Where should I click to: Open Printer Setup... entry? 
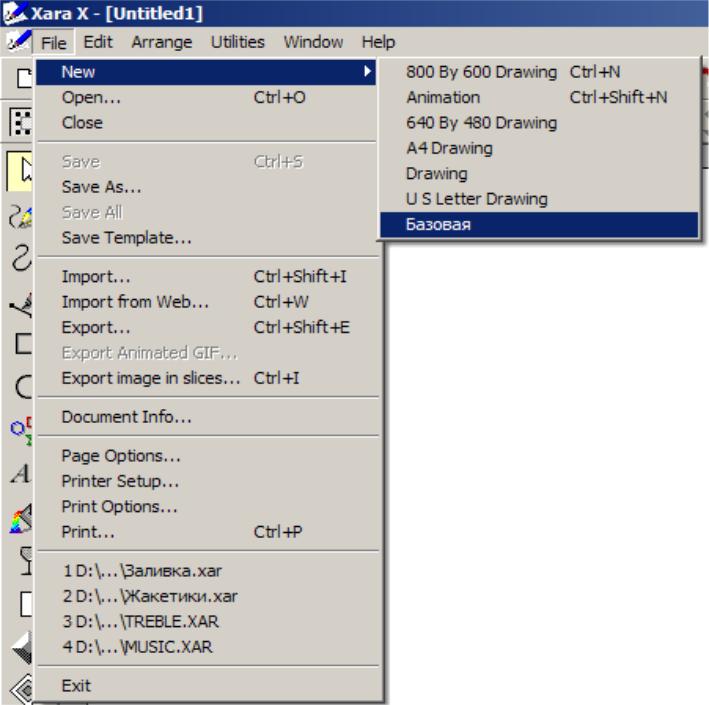pos(206,481)
